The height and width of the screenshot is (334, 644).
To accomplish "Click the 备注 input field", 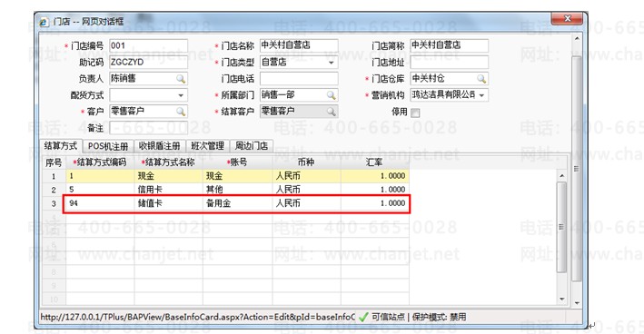I will click(149, 128).
